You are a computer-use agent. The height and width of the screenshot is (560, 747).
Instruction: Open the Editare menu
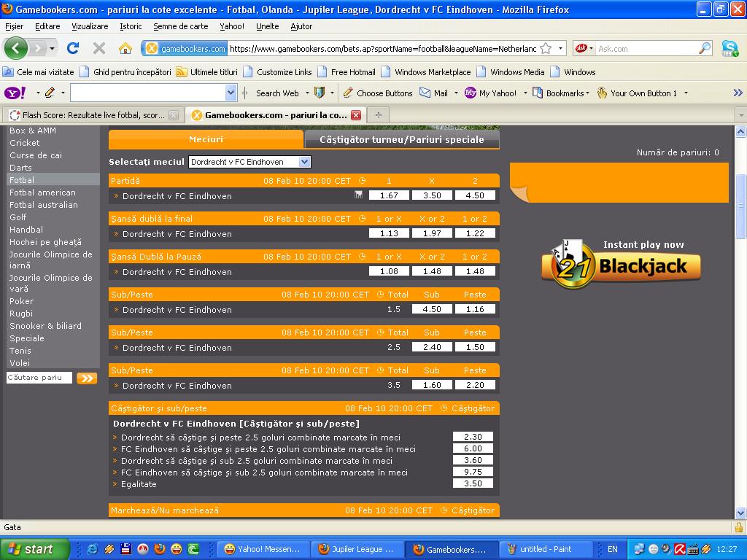tap(47, 26)
